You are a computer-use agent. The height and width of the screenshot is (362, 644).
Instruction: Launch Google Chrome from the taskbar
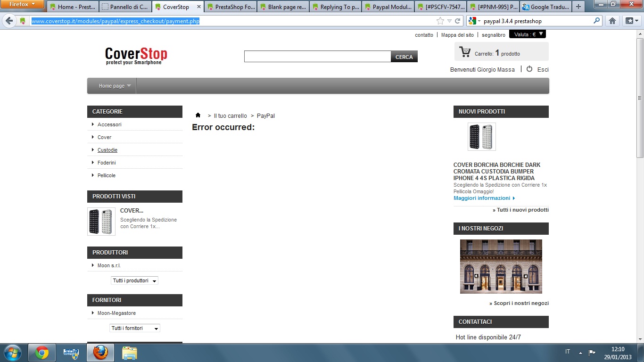42,353
